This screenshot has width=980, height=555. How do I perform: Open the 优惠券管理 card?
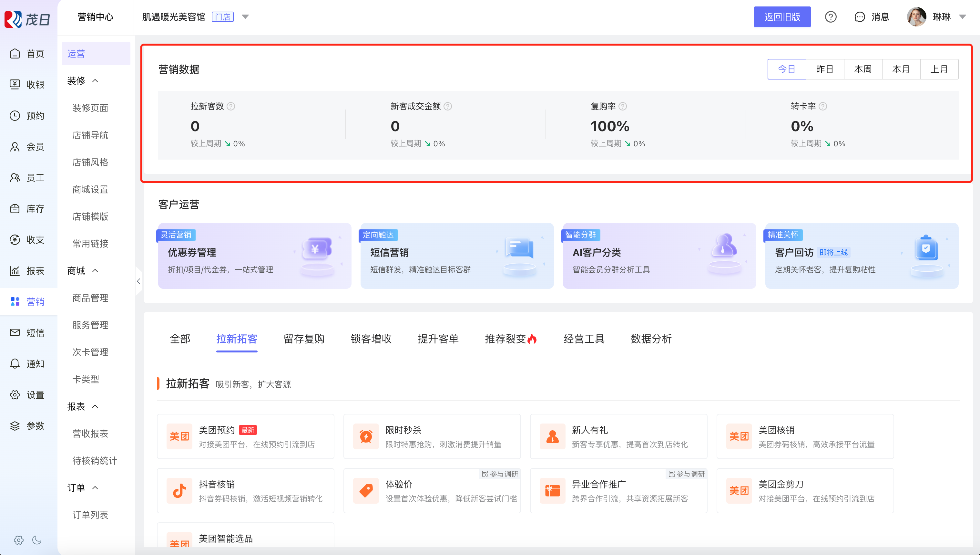[x=254, y=256]
